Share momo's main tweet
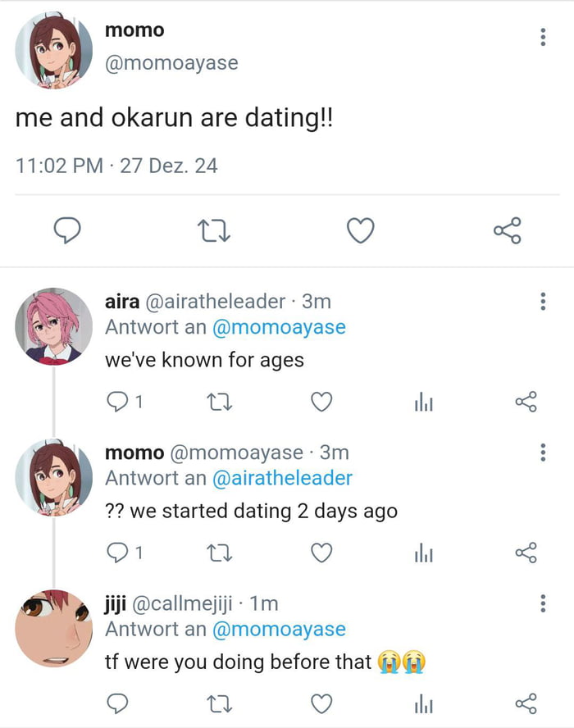This screenshot has height=728, width=574. pos(507,231)
